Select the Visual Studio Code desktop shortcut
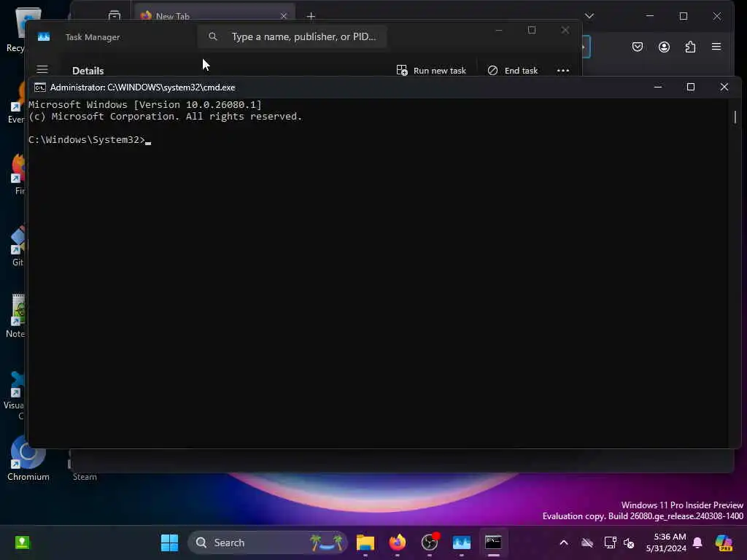 point(15,395)
